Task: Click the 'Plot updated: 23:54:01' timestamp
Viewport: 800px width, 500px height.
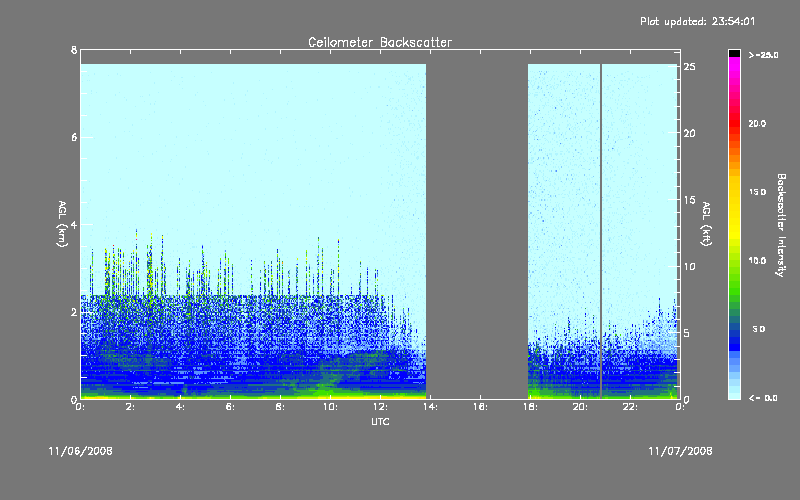Action: pyautogui.click(x=697, y=21)
